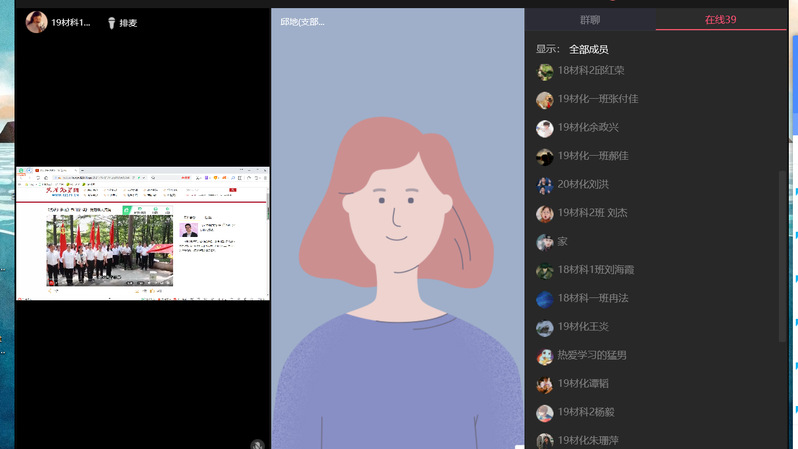
Task: Click avatar of member 18材料2邱红荣
Action: [544, 71]
